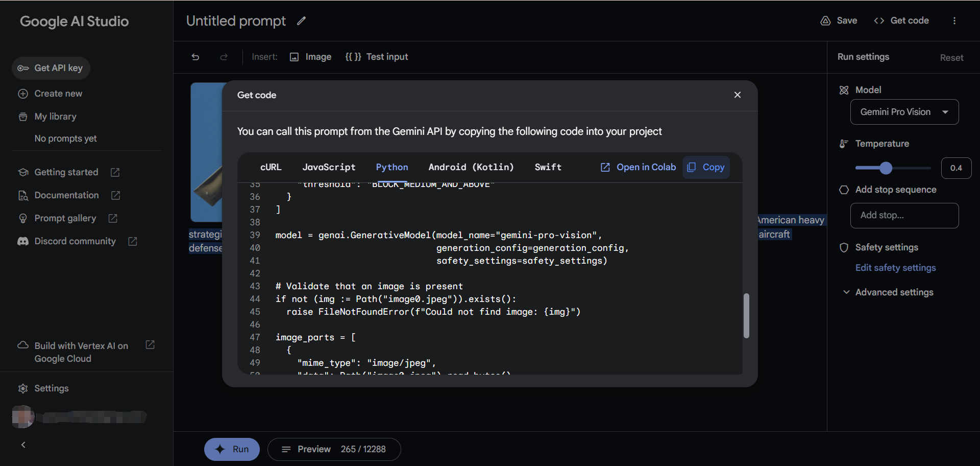The image size is (980, 466).
Task: Close the Get code dialog
Action: (738, 95)
